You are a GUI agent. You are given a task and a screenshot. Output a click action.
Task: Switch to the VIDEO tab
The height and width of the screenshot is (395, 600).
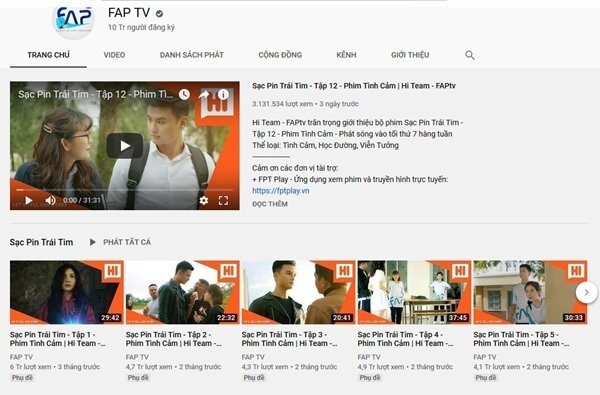(114, 55)
